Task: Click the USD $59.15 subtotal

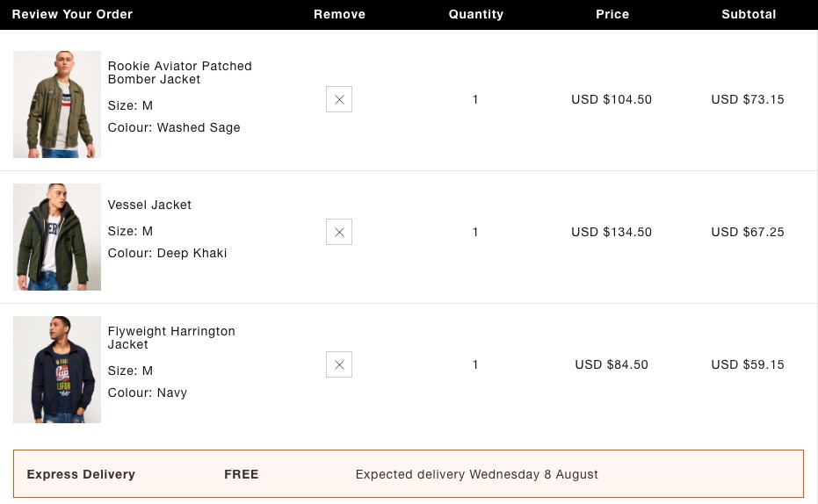Action: (x=748, y=364)
